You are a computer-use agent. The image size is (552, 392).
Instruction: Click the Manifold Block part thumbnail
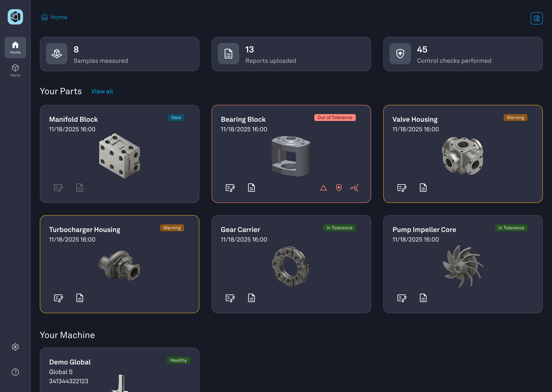(x=119, y=156)
